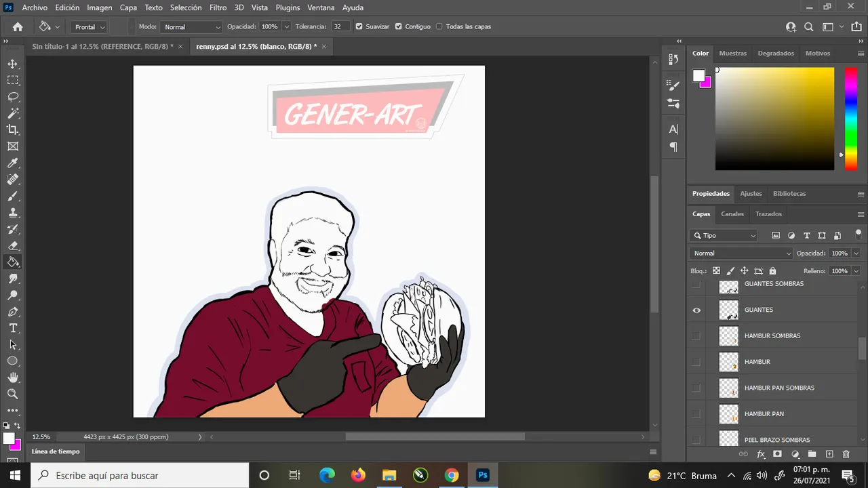Show the HAMBUR SOMBRAS layer
868x488 pixels.
click(x=696, y=336)
